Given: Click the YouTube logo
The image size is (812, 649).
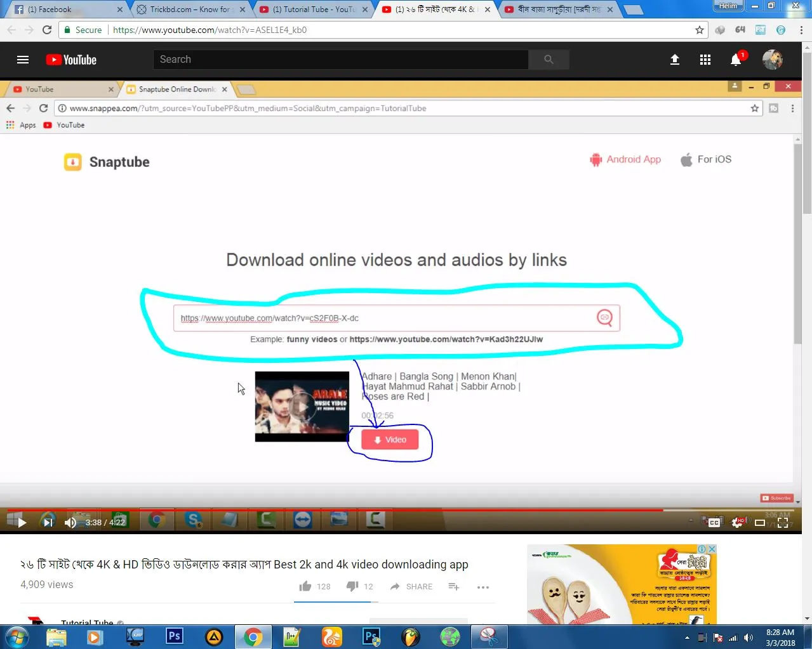Looking at the screenshot, I should pyautogui.click(x=71, y=60).
